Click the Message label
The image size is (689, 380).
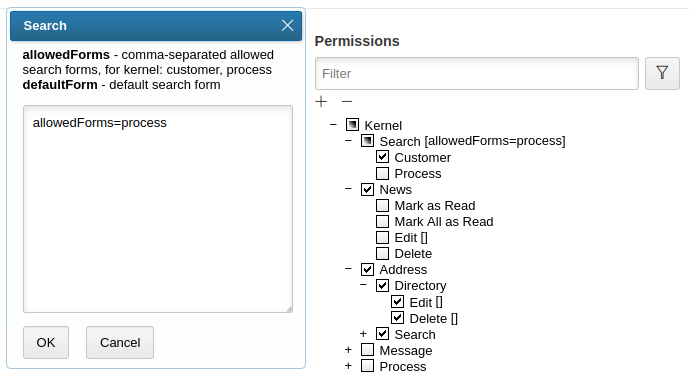click(406, 351)
